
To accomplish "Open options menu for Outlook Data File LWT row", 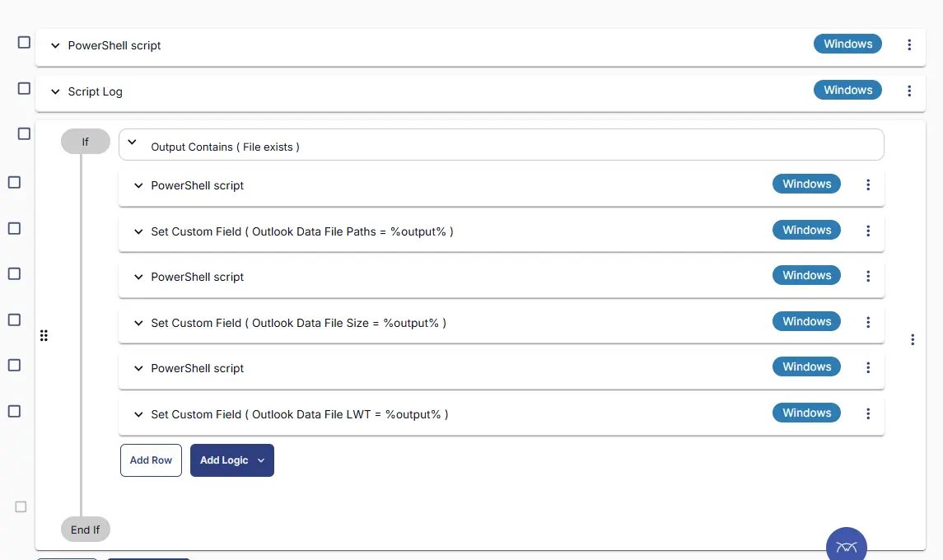I will [868, 414].
